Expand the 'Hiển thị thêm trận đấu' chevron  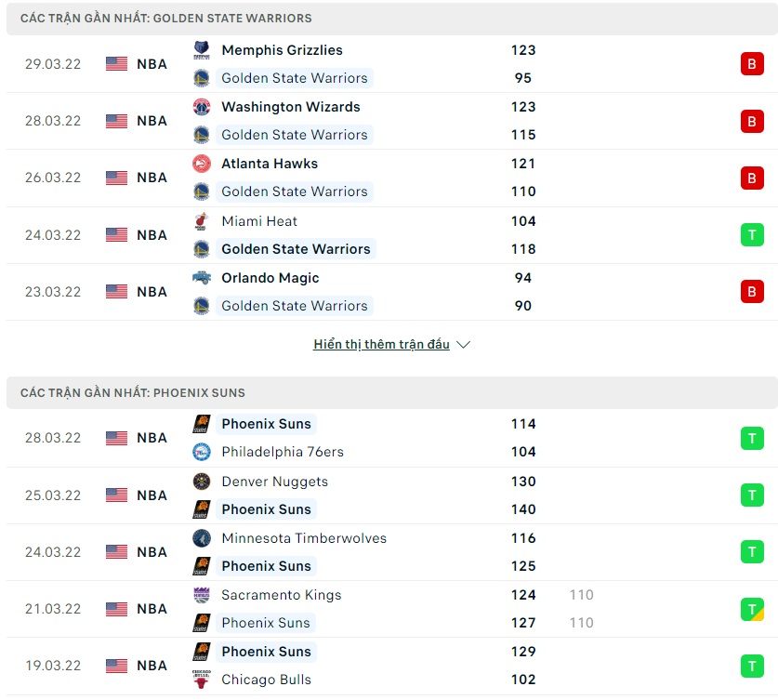(464, 345)
